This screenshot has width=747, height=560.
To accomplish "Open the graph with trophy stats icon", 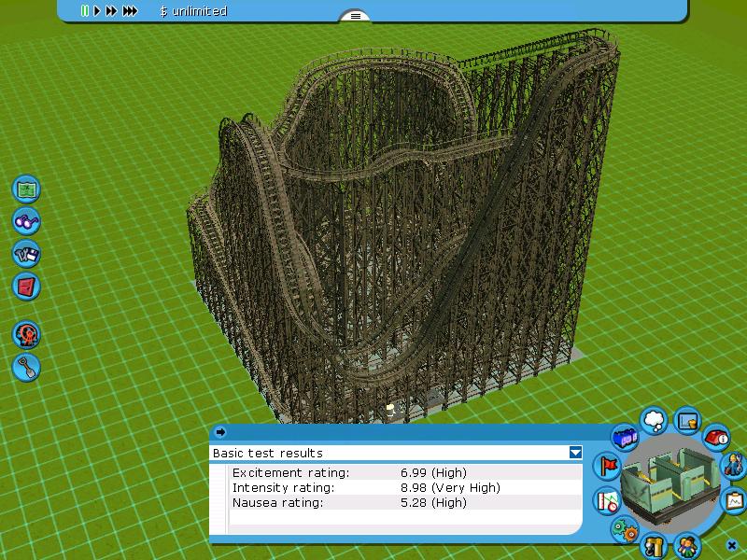I will 687,421.
